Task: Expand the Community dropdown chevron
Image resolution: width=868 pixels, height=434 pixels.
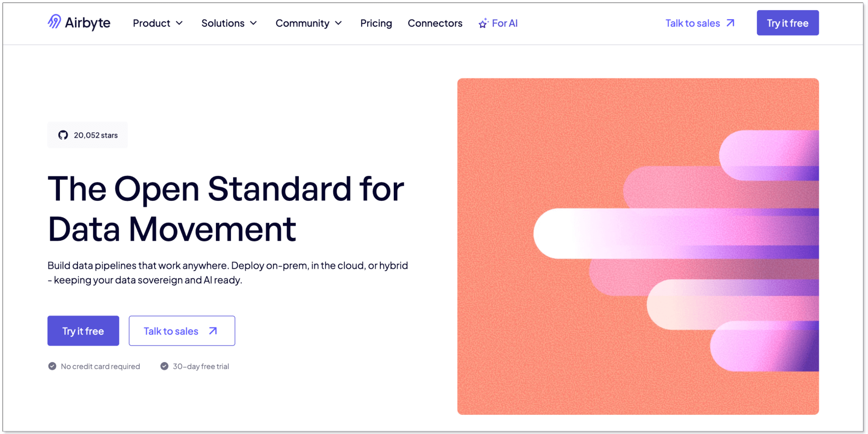Action: click(x=339, y=23)
